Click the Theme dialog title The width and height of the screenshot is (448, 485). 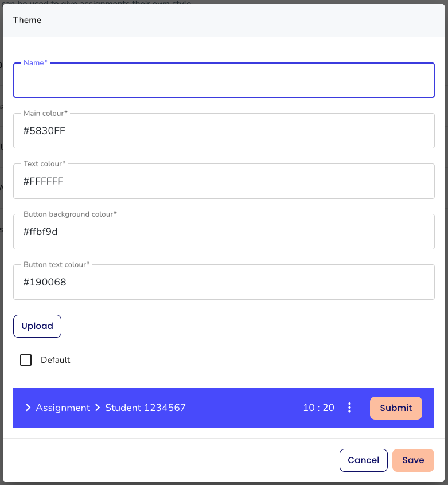click(x=27, y=20)
